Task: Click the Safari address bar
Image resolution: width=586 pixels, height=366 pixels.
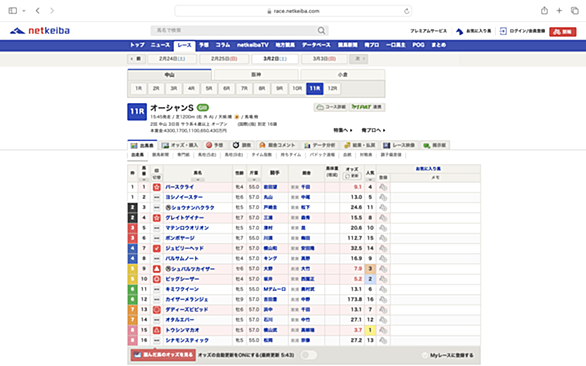Action: pyautogui.click(x=293, y=11)
